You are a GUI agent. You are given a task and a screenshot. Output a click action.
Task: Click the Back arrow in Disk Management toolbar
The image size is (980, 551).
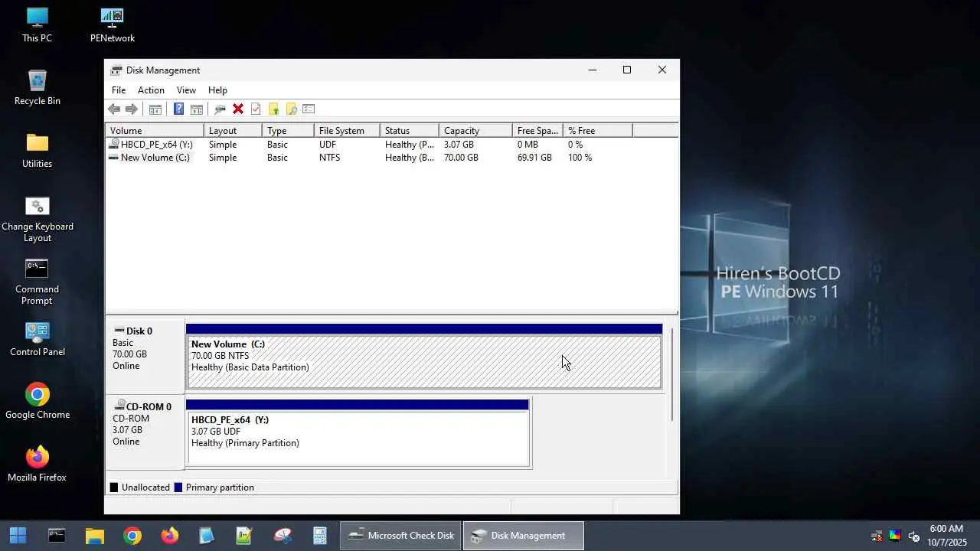click(x=114, y=109)
